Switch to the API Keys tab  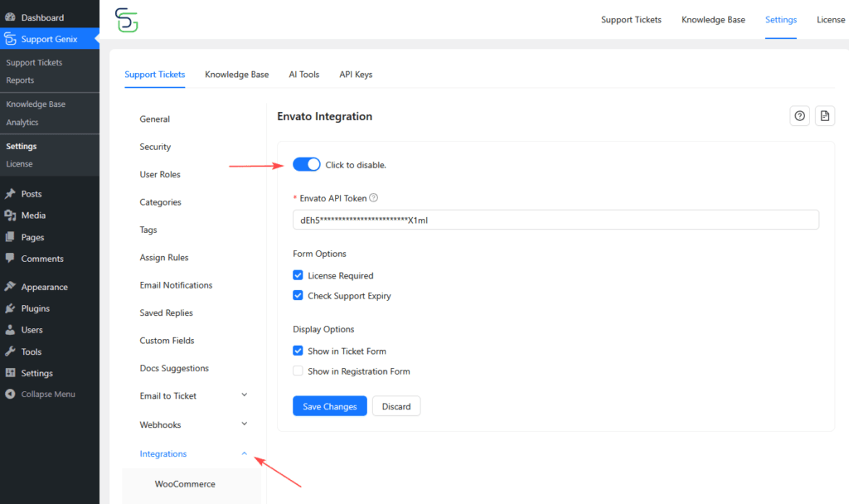pos(355,74)
